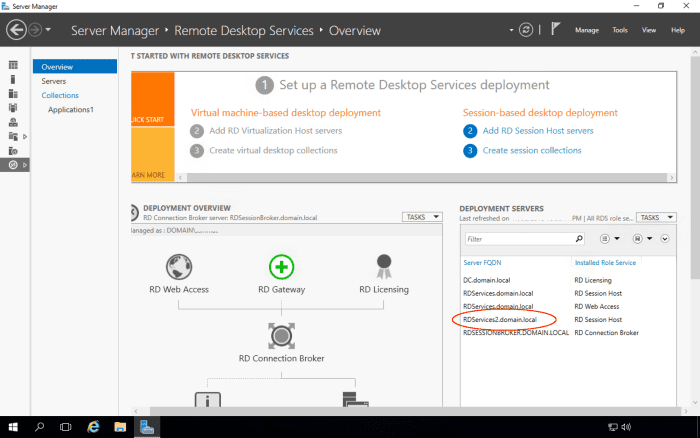Select the RDSESSIONBROKER.DOMAIN.LOCAL row
The image size is (700, 438).
pos(568,333)
